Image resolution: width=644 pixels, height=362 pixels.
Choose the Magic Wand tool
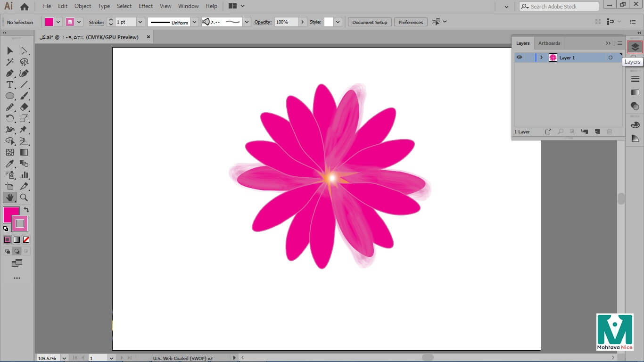(9, 62)
